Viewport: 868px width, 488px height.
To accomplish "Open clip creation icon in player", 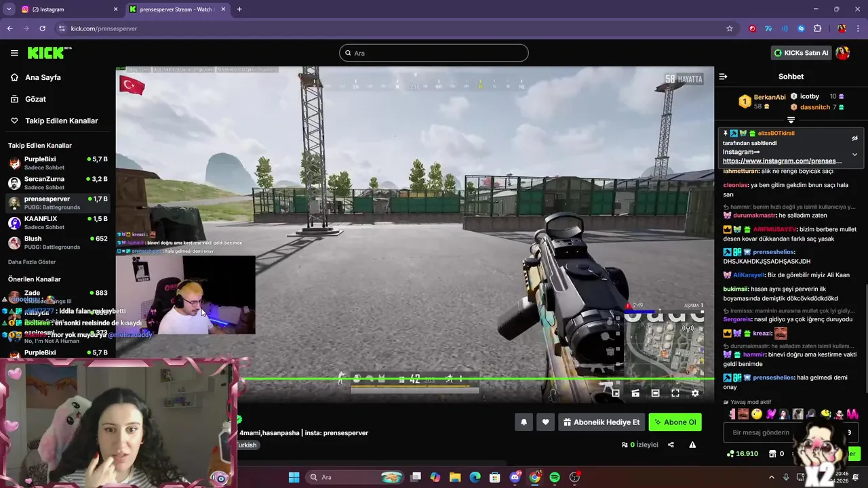I will coord(635,392).
